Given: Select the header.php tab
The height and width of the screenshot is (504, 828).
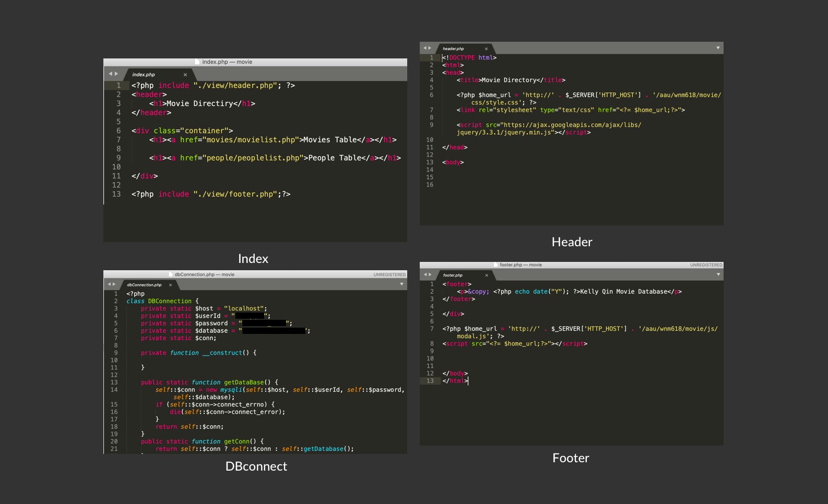Looking at the screenshot, I should pyautogui.click(x=453, y=49).
